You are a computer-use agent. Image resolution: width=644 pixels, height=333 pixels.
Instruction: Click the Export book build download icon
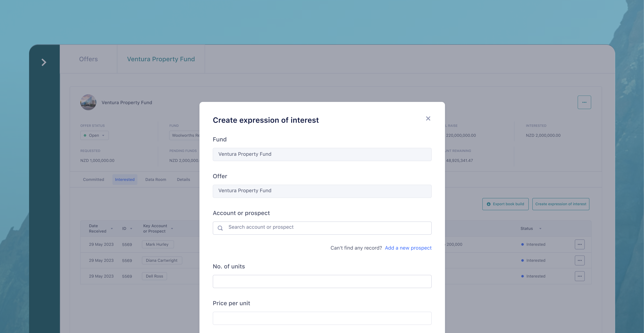click(489, 204)
